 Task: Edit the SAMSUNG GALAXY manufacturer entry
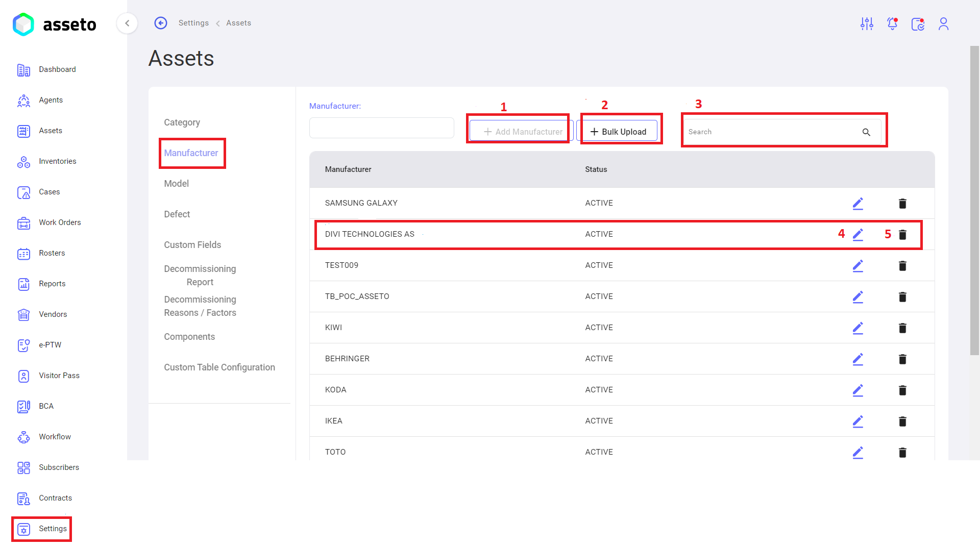(857, 203)
